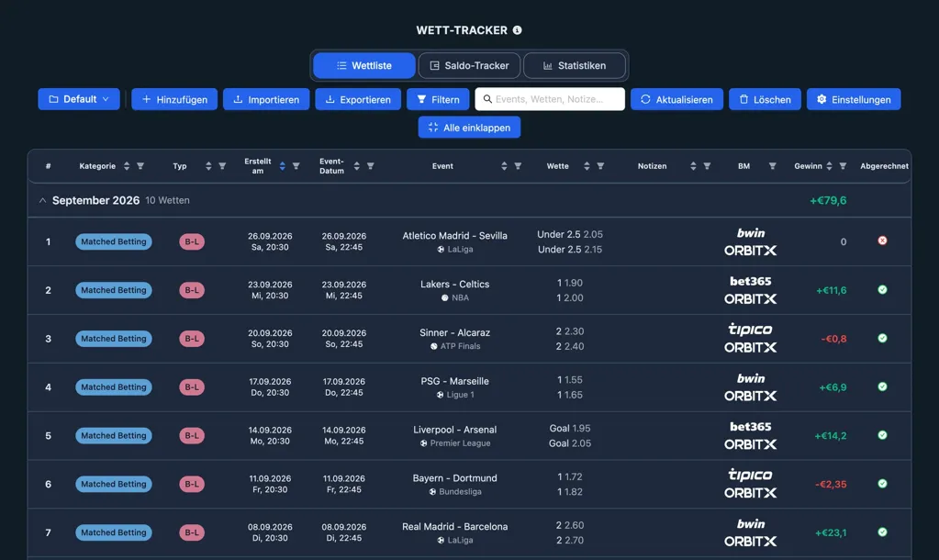Open Einstellungen settings
This screenshot has height=560, width=939.
coord(854,99)
